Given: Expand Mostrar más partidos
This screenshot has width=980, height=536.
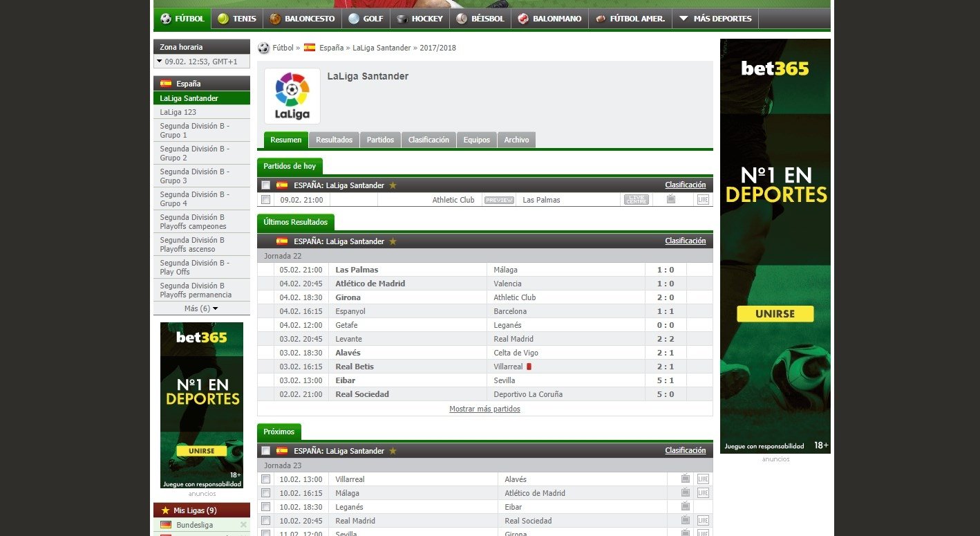Looking at the screenshot, I should 484,409.
